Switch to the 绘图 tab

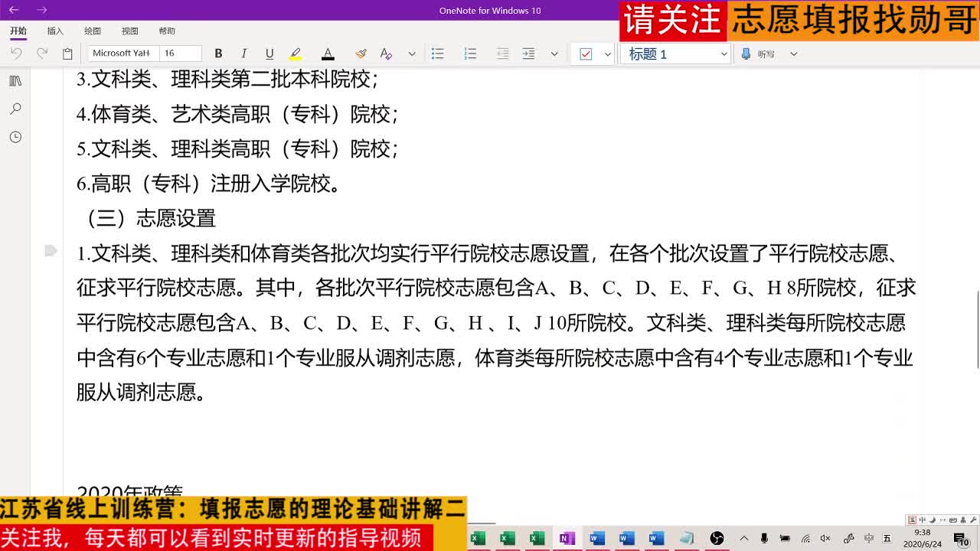point(93,31)
